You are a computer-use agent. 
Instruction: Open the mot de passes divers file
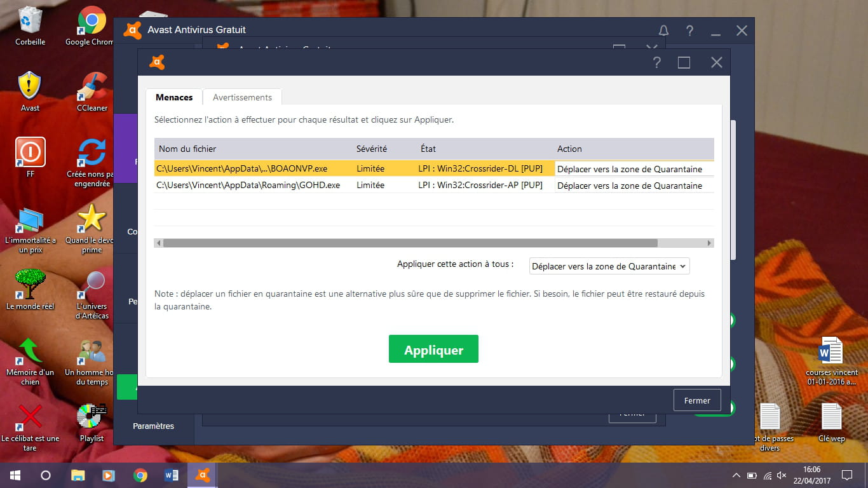[770, 427]
